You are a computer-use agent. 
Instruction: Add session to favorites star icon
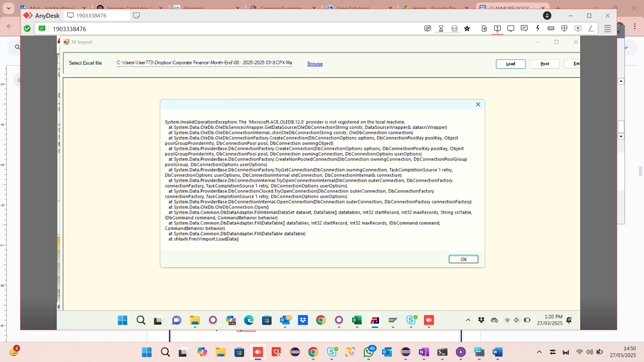click(467, 28)
